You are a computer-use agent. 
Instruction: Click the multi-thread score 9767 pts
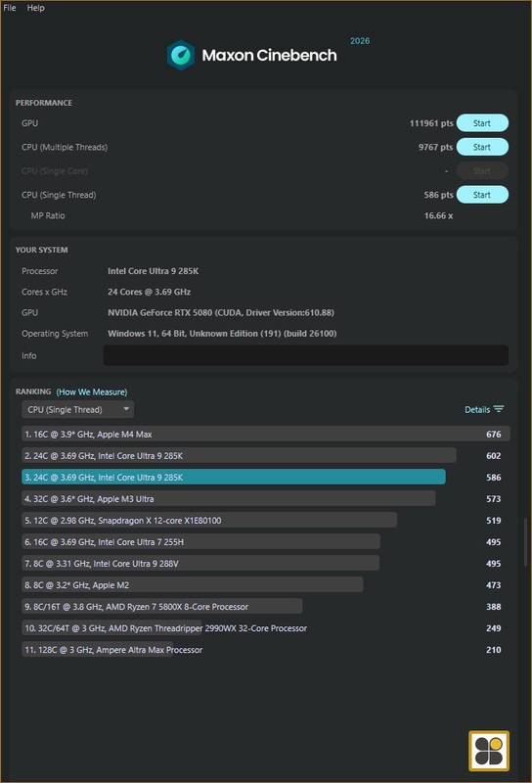coord(436,147)
